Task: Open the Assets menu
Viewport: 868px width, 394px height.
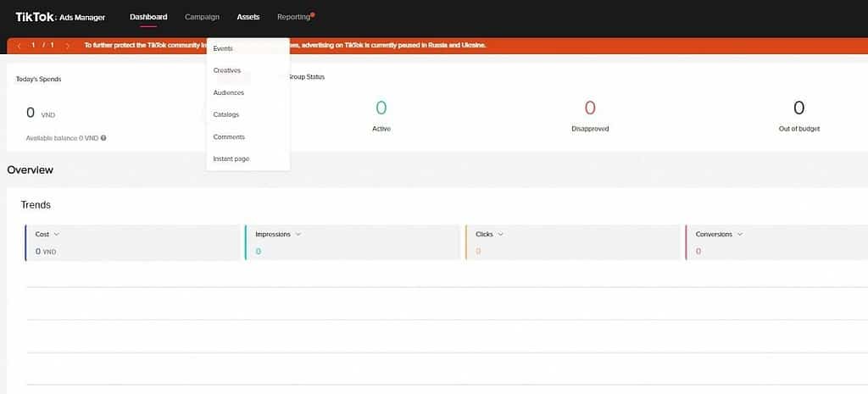Action: 248,17
